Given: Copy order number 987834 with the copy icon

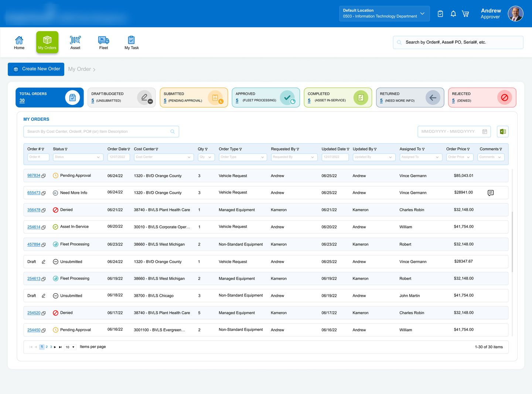Looking at the screenshot, I should 44,176.
